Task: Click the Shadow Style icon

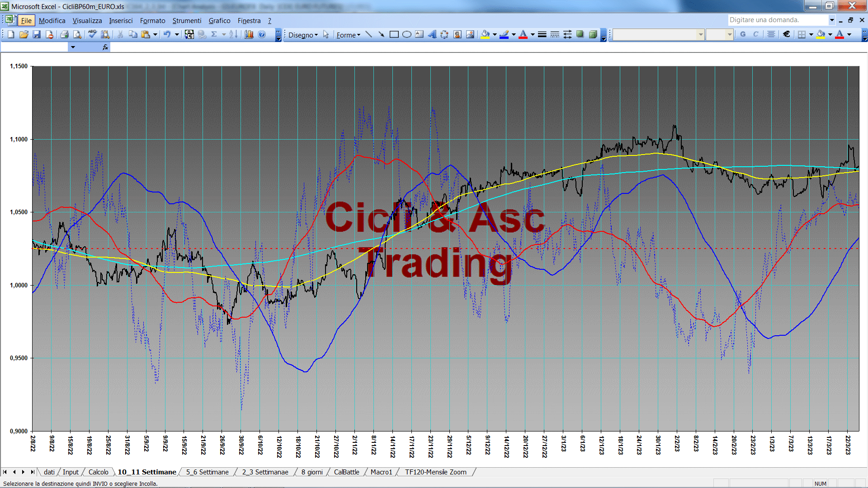Action: (x=580, y=35)
